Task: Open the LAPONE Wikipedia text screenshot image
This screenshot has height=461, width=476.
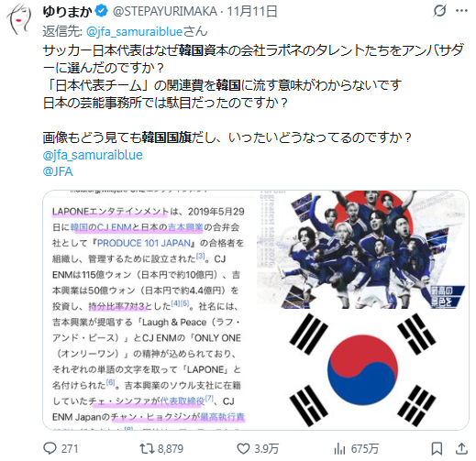Action: (x=149, y=310)
